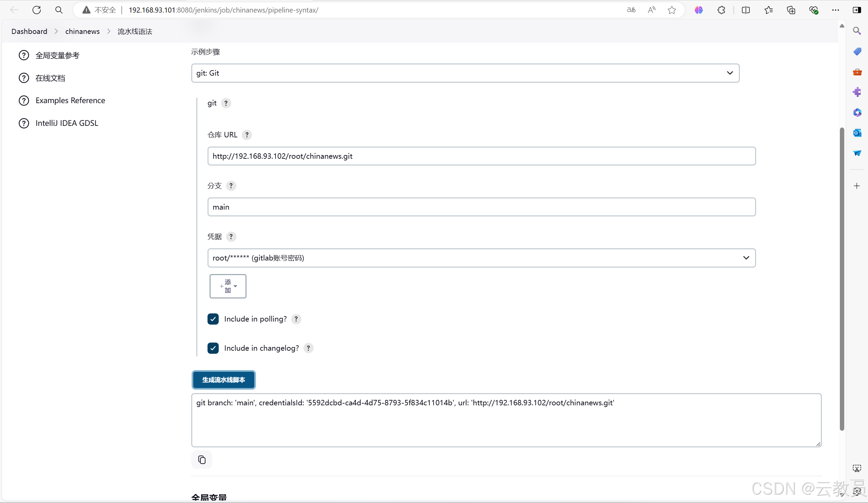Open collections icon

[x=791, y=10]
